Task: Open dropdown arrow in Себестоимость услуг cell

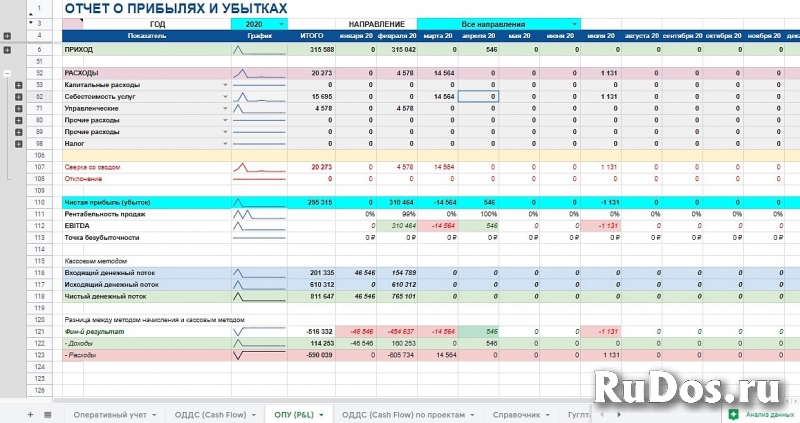Action: [x=225, y=97]
